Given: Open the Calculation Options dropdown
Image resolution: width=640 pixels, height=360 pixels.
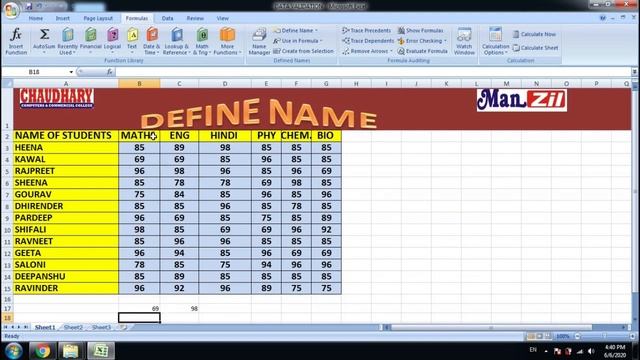Looking at the screenshot, I should 495,41.
